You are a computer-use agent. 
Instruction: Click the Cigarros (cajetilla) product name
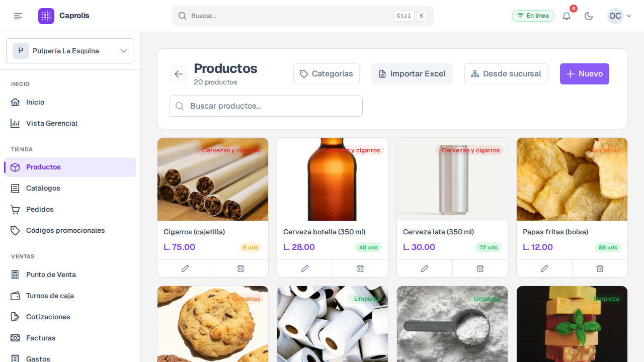(x=194, y=232)
